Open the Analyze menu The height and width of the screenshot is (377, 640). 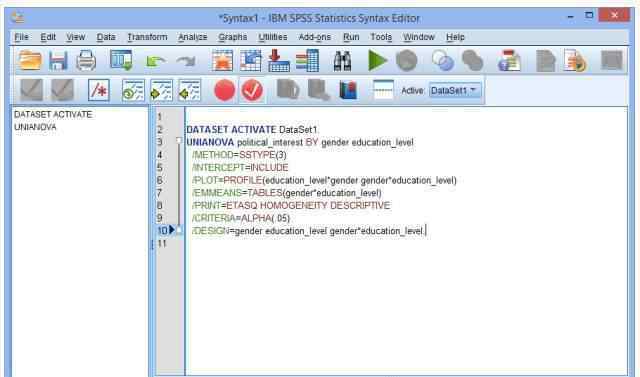coord(193,37)
